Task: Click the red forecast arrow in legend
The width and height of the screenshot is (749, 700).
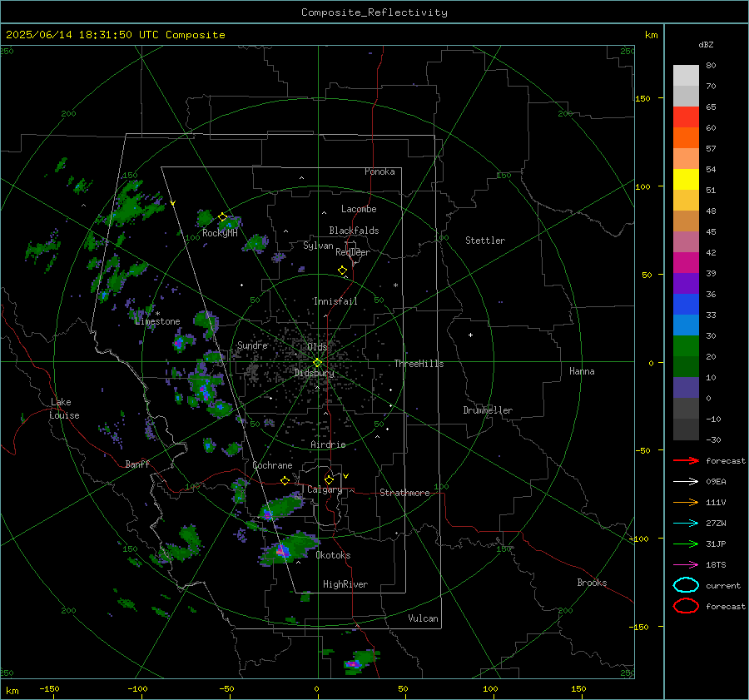Action: pyautogui.click(x=686, y=460)
